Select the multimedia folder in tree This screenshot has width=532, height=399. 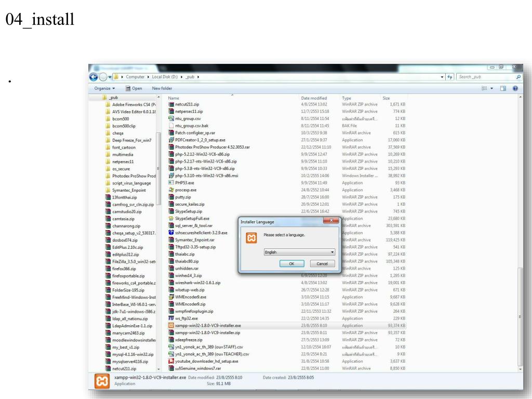click(x=119, y=154)
